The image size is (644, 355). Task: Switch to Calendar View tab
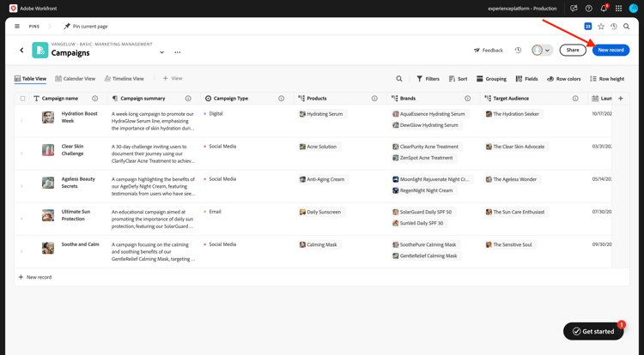click(76, 78)
